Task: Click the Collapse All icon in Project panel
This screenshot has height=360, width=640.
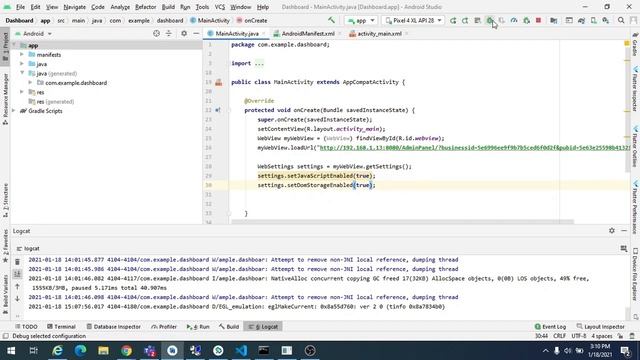Action: point(169,33)
